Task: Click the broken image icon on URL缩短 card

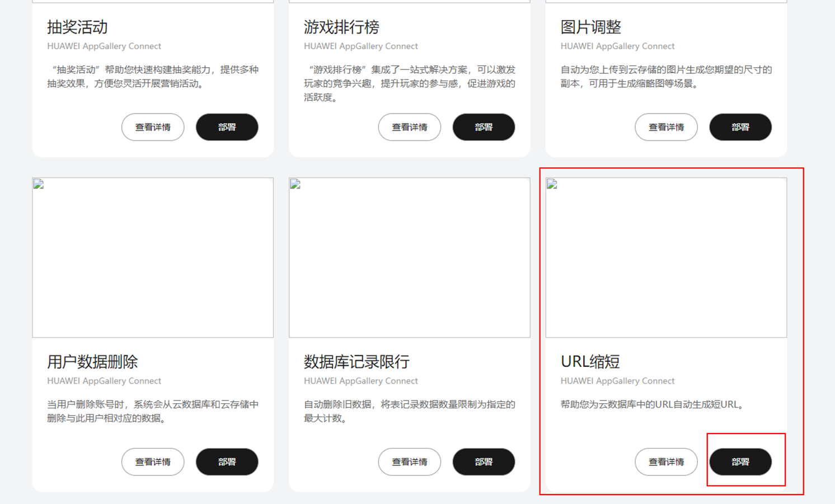Action: [551, 183]
